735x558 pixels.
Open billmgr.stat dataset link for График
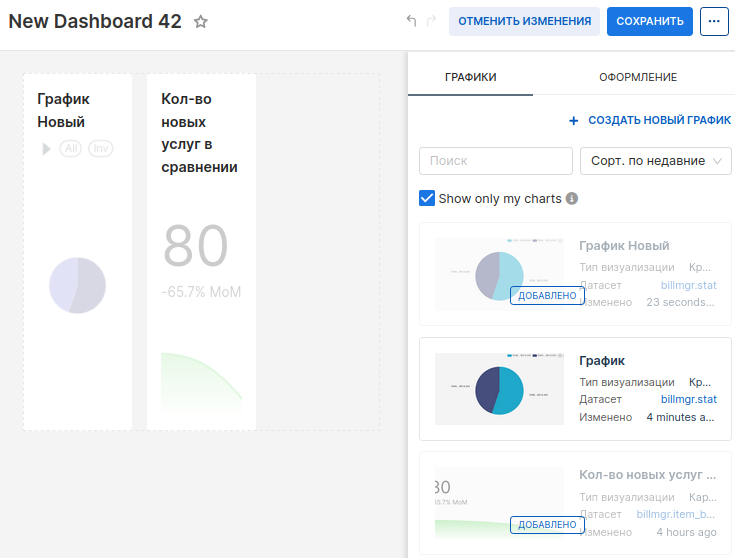click(x=688, y=399)
